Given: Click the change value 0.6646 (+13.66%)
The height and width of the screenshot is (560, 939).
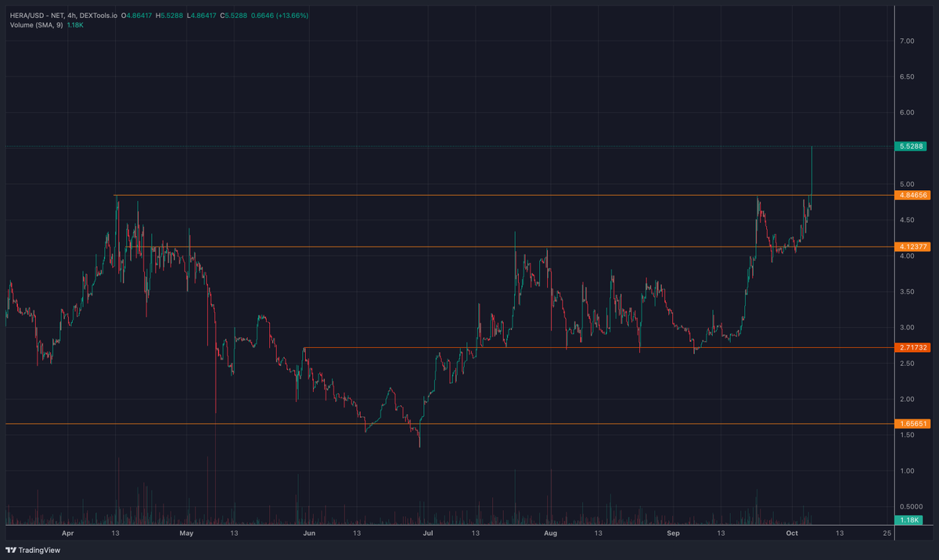Looking at the screenshot, I should tap(280, 15).
